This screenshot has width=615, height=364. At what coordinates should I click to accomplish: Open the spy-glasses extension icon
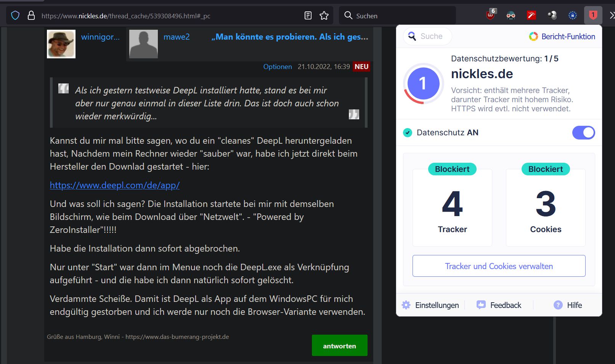(x=511, y=16)
